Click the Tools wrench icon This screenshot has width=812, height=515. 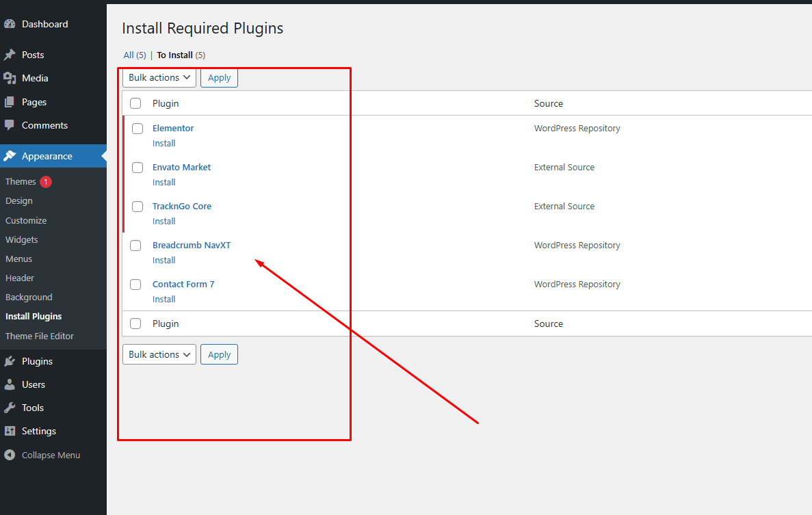pyautogui.click(x=10, y=408)
